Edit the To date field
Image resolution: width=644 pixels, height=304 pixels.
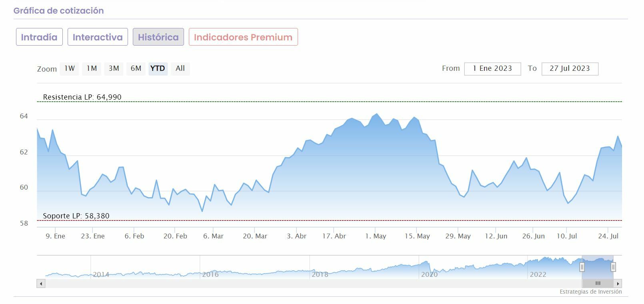coord(570,68)
